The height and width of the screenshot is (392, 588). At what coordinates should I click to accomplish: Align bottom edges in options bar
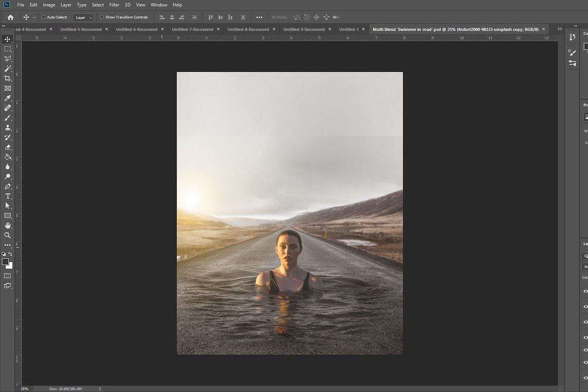click(231, 17)
